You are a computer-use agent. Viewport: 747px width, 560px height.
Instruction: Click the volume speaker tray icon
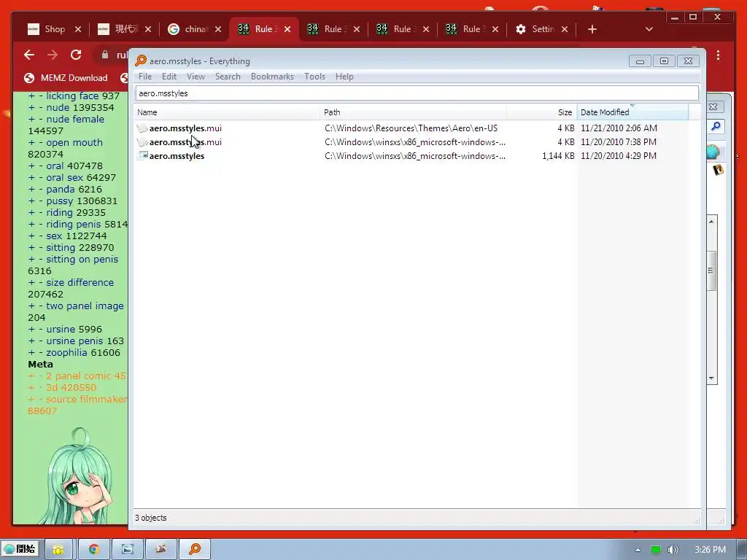(673, 550)
